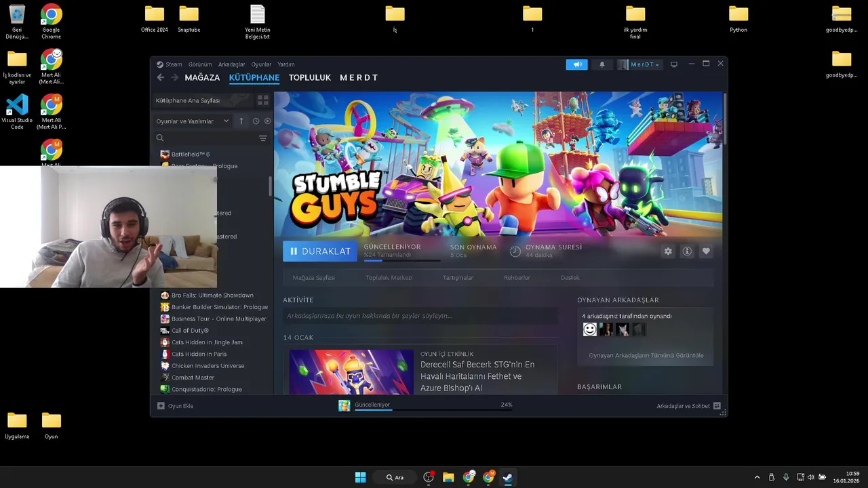Click Kütüphane Ana Sayfası button
868x488 pixels.
[x=202, y=100]
